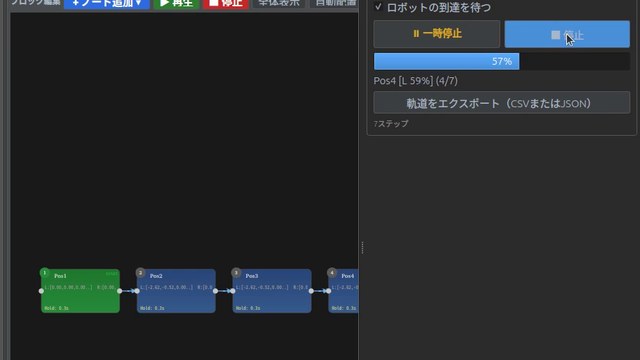This screenshot has width=640, height=360.
Task: Click the input port of Pos3
Action: pyautogui.click(x=233, y=291)
